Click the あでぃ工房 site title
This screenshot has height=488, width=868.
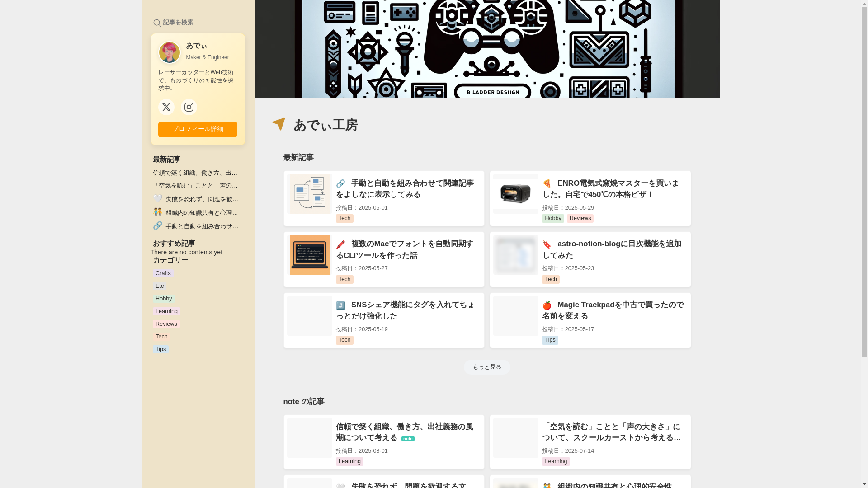[325, 125]
